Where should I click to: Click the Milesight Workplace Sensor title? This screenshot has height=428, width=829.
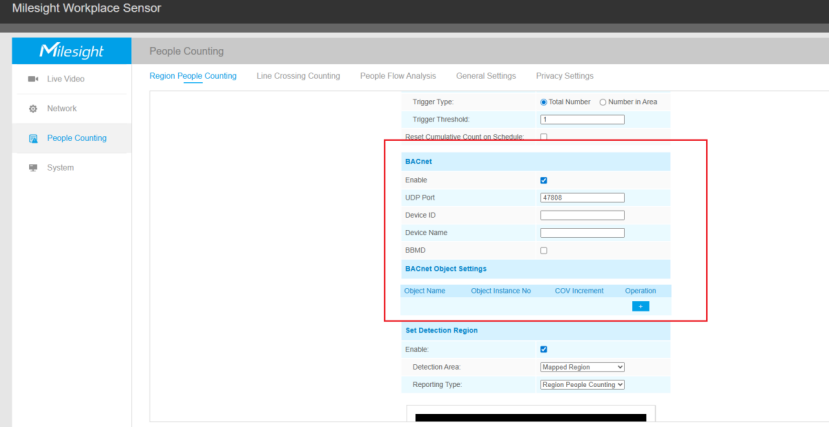tap(87, 8)
